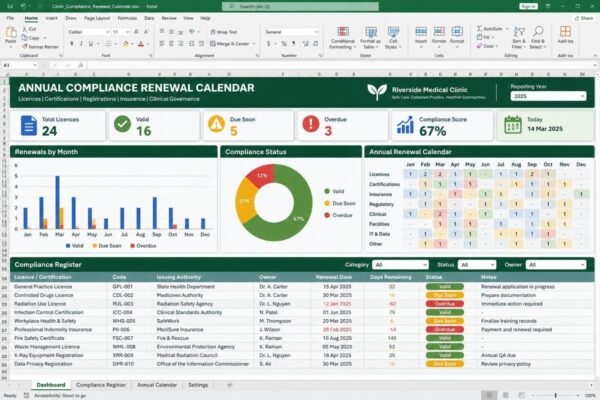The width and height of the screenshot is (600, 400).
Task: Click the Decrease Indent icon
Action: pos(191,44)
